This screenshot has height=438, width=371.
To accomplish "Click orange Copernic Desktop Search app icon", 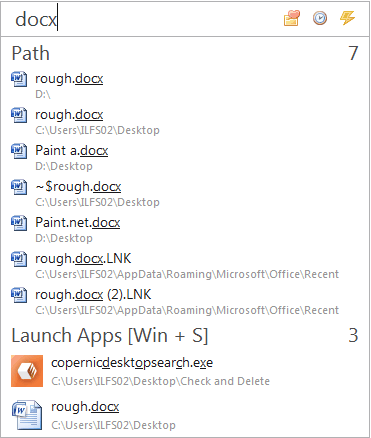I will (x=27, y=371).
